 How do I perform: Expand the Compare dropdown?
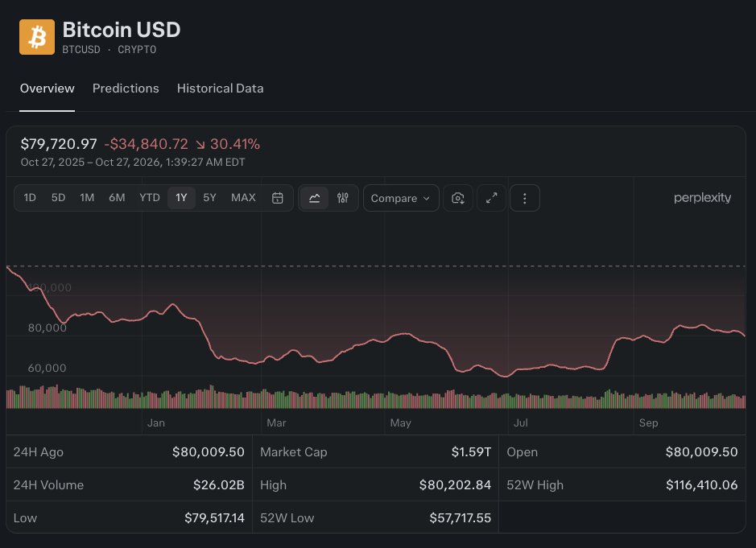[401, 198]
